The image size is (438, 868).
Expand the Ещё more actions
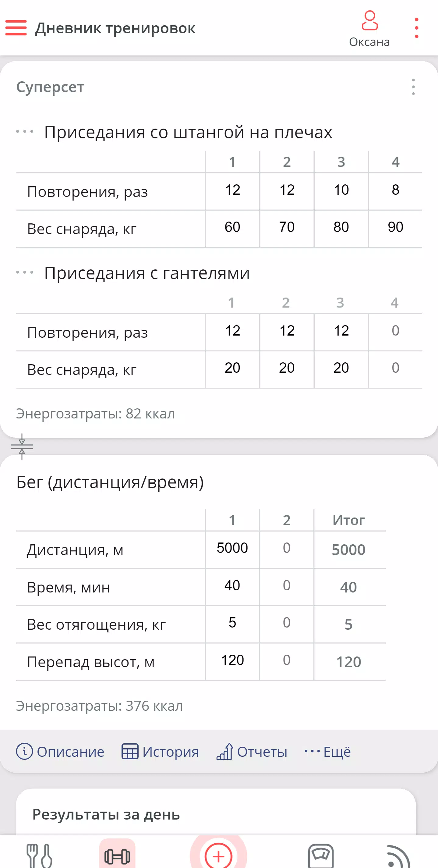327,752
